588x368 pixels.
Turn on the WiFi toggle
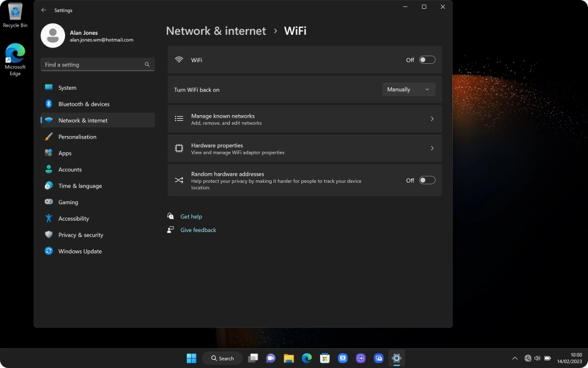427,60
